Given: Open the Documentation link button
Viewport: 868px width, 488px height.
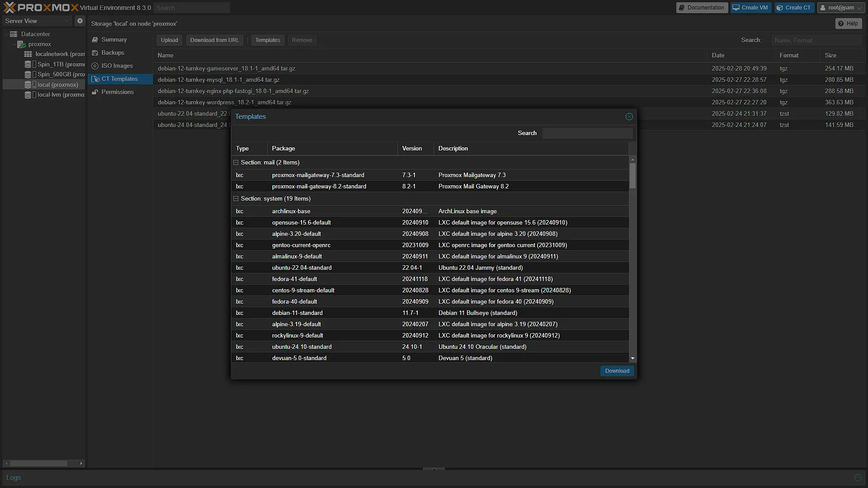Looking at the screenshot, I should point(702,8).
